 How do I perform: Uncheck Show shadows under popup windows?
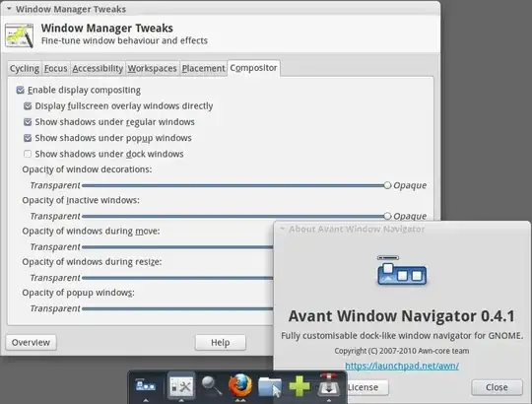pyautogui.click(x=28, y=138)
